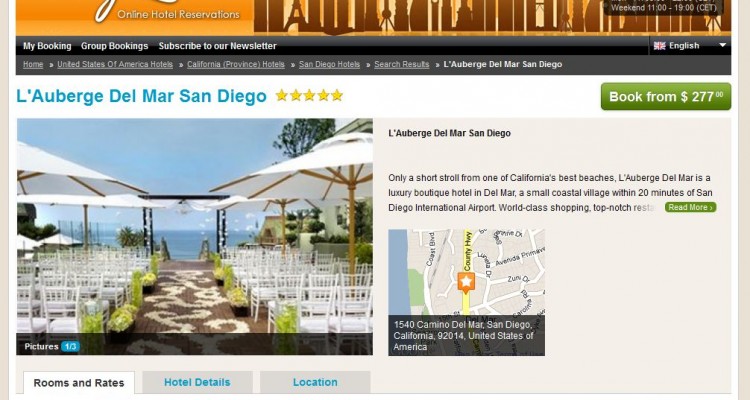Open California (Province) Hotels breadcrumb
The image size is (750, 400).
[235, 65]
